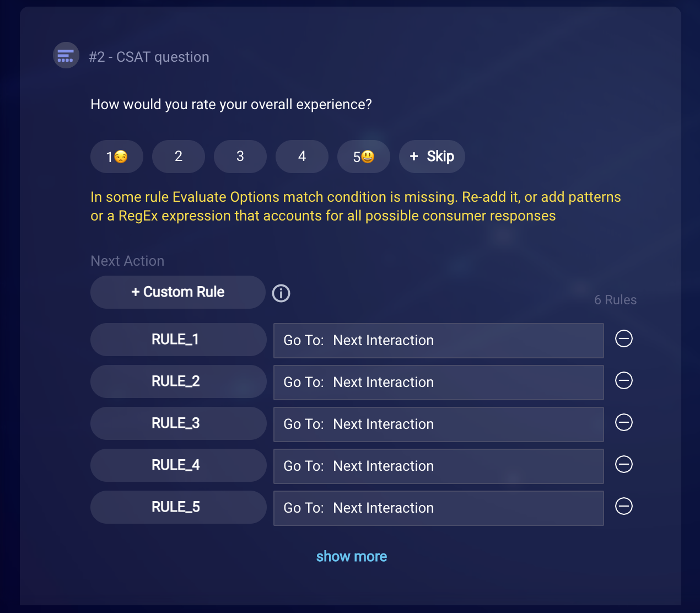700x613 pixels.
Task: Select the rating 5 smiley emoji option
Action: tap(364, 157)
